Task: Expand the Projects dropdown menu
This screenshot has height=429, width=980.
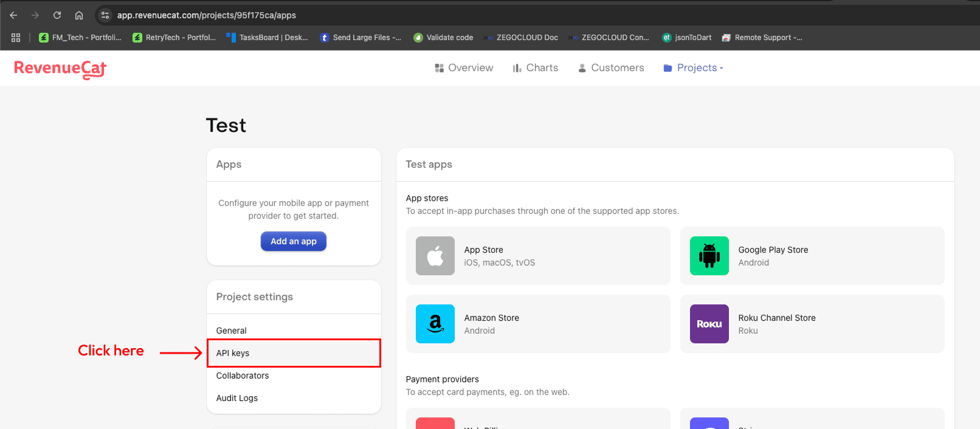Action: pos(693,68)
